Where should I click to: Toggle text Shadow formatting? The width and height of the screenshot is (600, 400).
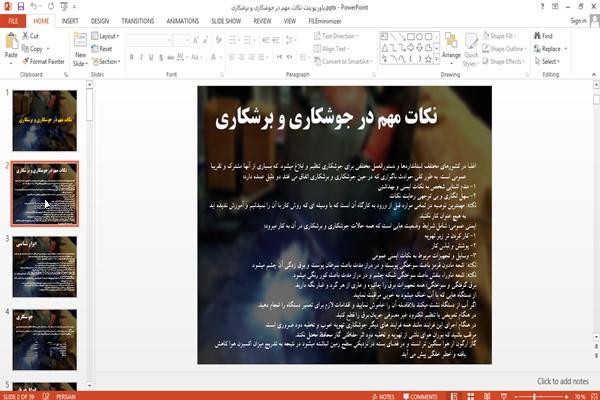[x=161, y=57]
